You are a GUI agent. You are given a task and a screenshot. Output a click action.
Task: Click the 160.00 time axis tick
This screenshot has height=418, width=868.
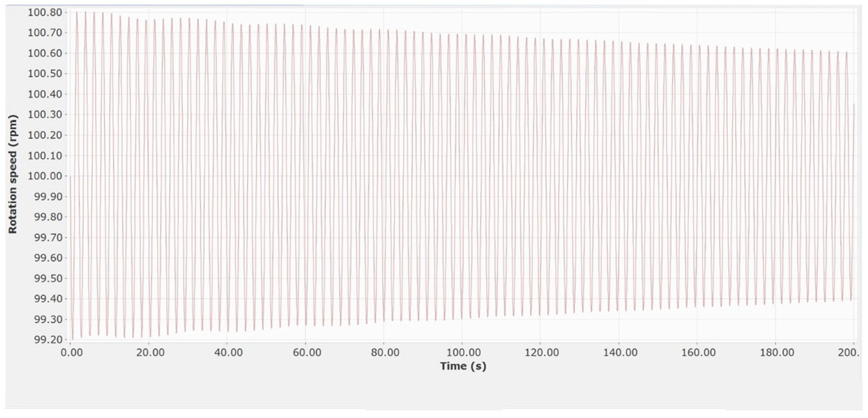point(699,353)
